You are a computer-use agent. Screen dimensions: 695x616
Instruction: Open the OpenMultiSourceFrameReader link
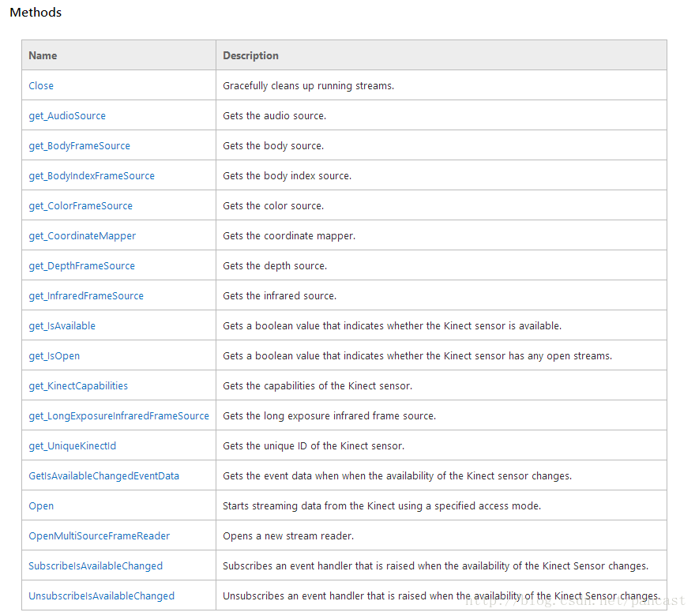pos(99,535)
